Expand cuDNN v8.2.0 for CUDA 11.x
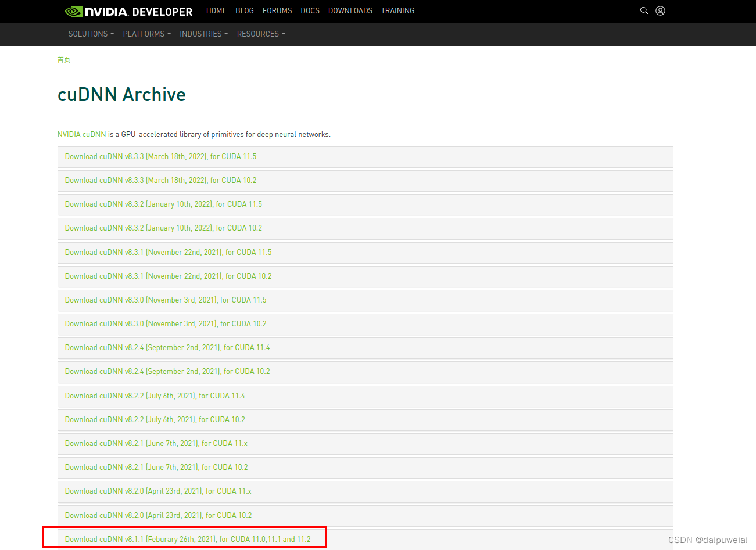 (x=366, y=491)
